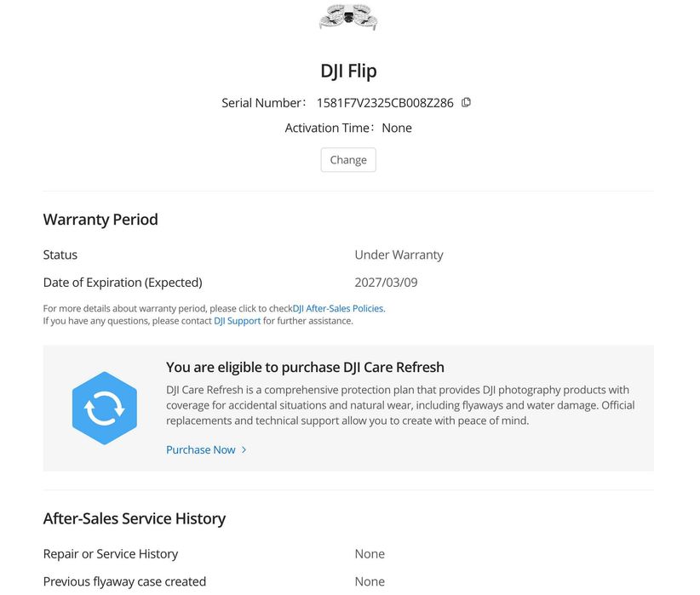Click the expiration date 2027/03/09
This screenshot has width=700, height=595.
pos(386,283)
